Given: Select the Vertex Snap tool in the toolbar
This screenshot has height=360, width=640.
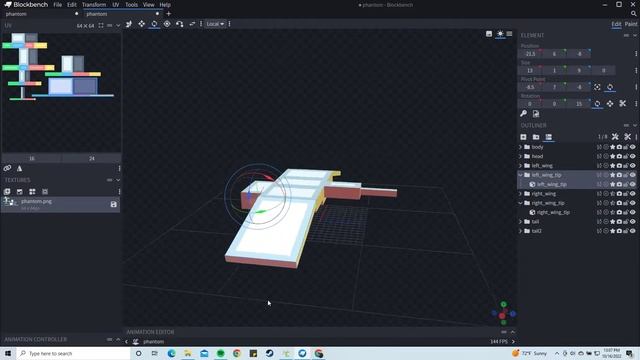Looking at the screenshot, I should click(180, 24).
